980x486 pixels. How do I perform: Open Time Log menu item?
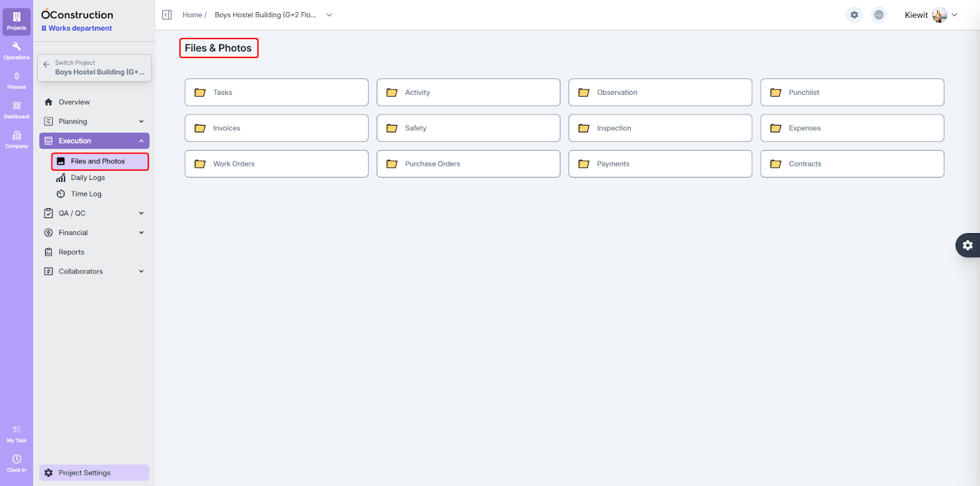pyautogui.click(x=86, y=194)
